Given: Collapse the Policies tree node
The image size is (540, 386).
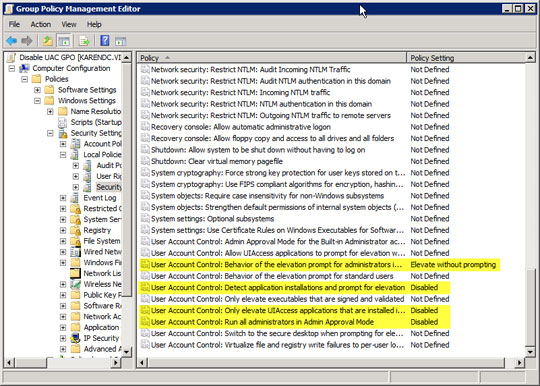Looking at the screenshot, I should tap(24, 79).
